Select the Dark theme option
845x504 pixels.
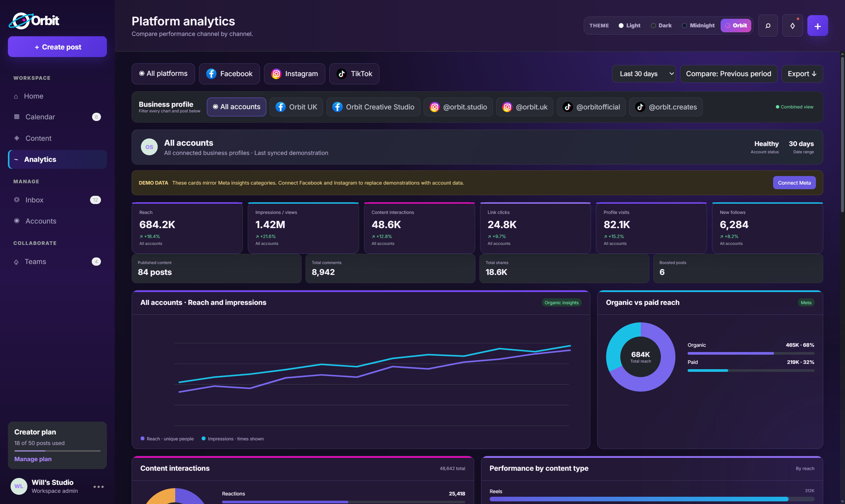661,25
